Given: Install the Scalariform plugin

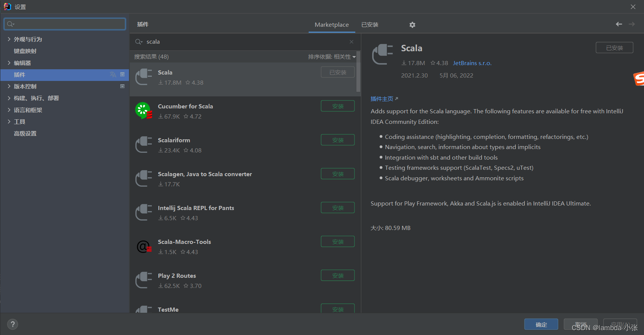Looking at the screenshot, I should click(338, 140).
